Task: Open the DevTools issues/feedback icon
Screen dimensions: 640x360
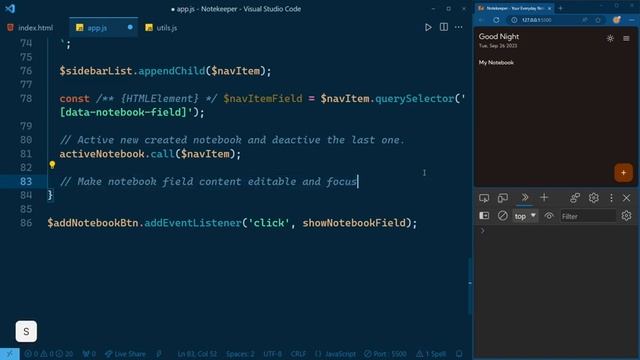Action: click(x=575, y=198)
